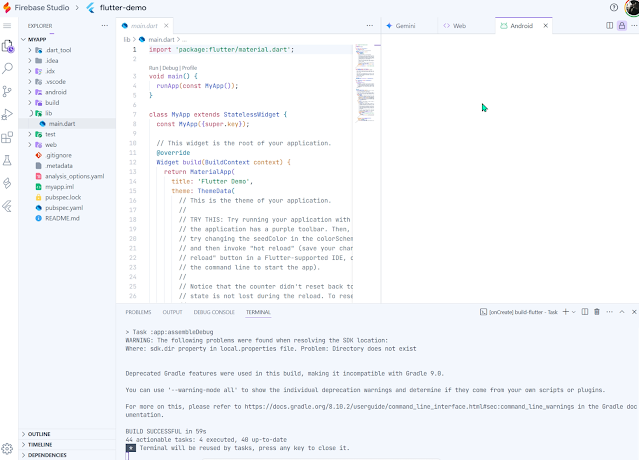
Task: Click the Debug code lens link
Action: (x=170, y=68)
